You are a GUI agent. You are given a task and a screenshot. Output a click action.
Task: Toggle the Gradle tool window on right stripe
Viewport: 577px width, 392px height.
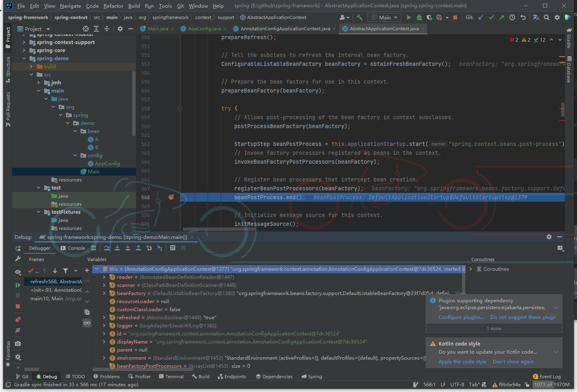[x=569, y=38]
